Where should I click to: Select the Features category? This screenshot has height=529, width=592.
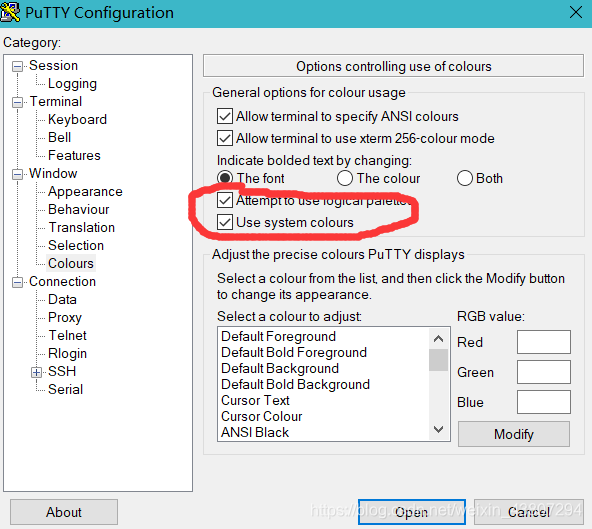click(74, 156)
